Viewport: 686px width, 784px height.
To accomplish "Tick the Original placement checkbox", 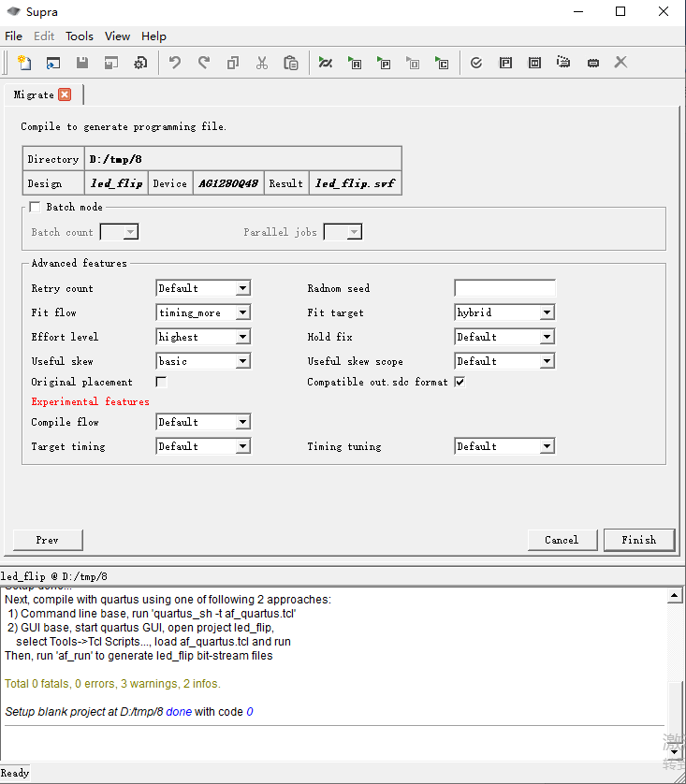I will [161, 382].
